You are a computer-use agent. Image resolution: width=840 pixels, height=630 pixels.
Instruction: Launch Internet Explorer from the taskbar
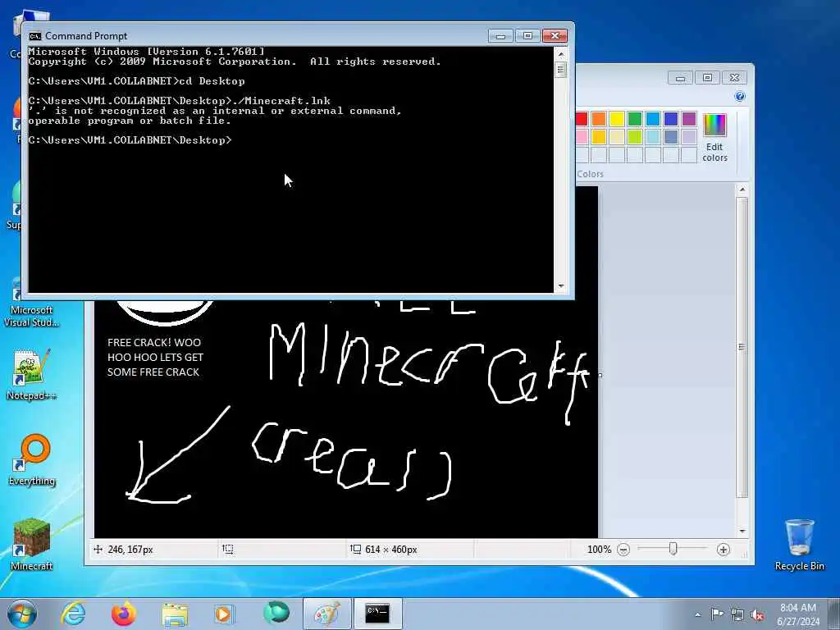[x=73, y=614]
